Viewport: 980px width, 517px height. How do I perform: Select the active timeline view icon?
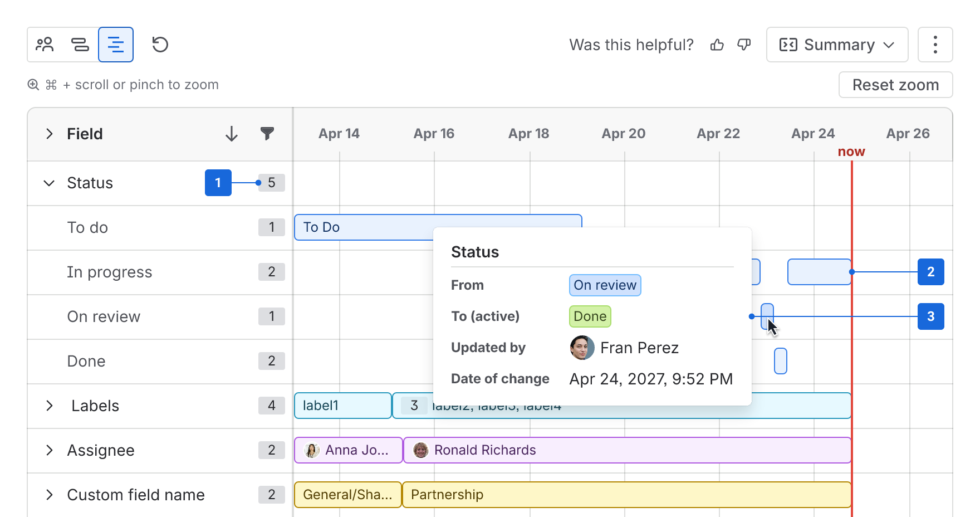click(116, 45)
